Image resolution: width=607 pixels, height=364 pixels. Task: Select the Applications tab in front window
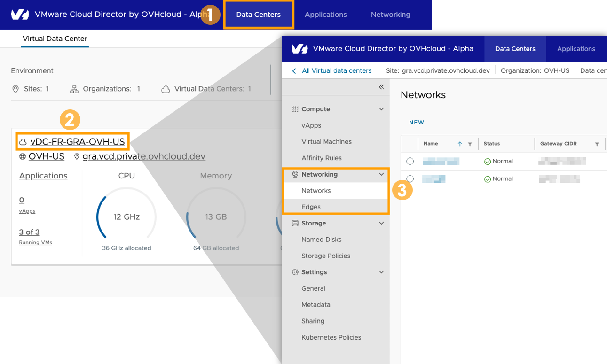tap(576, 49)
